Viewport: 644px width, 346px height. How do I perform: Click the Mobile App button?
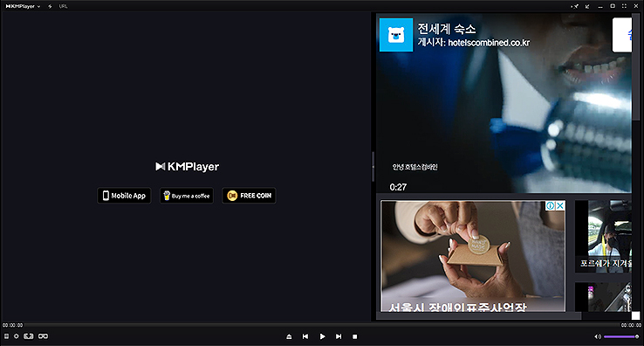coord(124,196)
